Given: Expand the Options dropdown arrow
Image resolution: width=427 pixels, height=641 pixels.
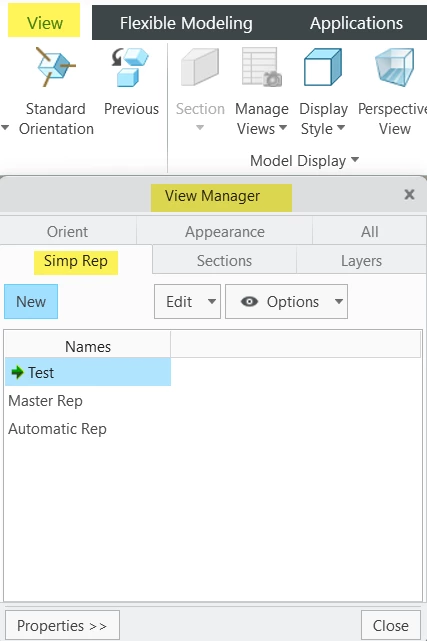Looking at the screenshot, I should [x=338, y=302].
